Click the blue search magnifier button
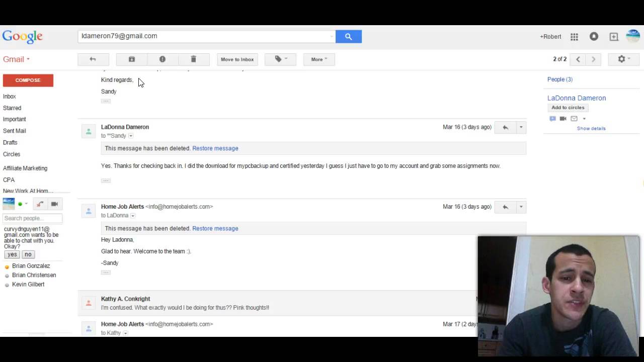Viewport: 644px width, 362px height. (348, 36)
